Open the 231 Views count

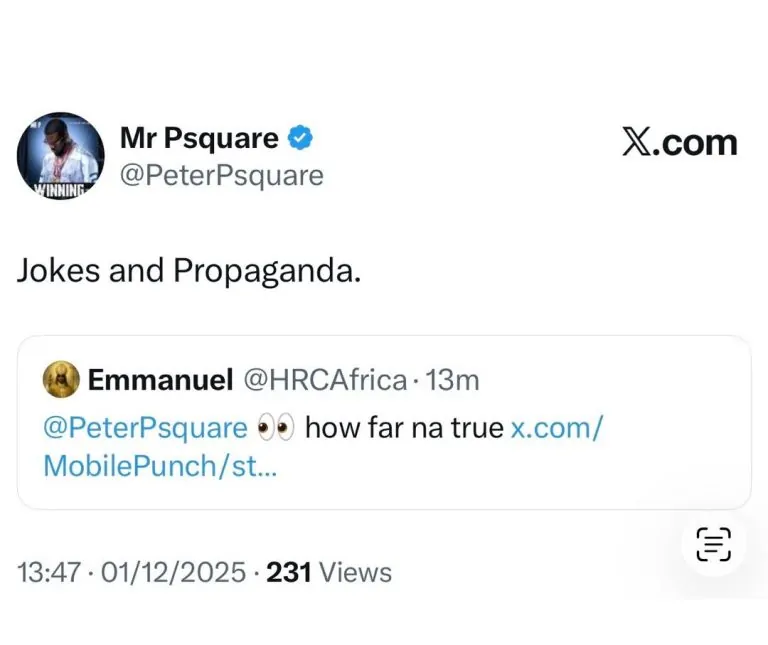pyautogui.click(x=328, y=572)
